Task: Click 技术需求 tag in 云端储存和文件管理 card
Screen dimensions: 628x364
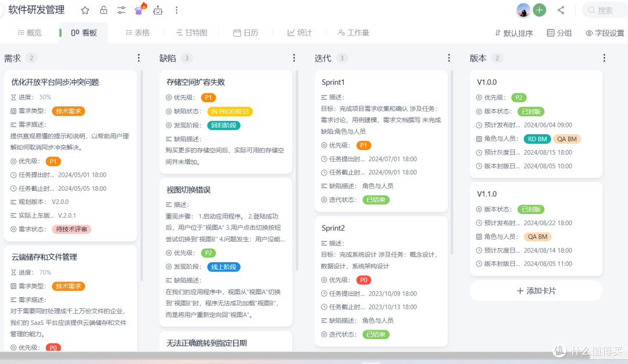Action: pos(69,286)
